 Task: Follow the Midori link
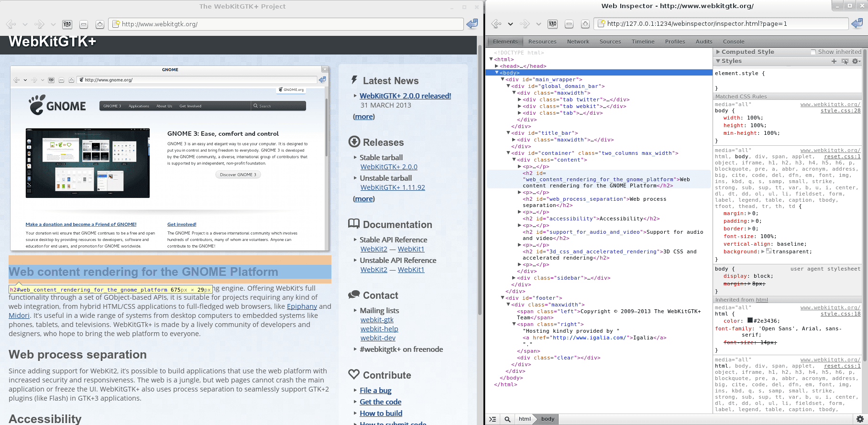[19, 316]
